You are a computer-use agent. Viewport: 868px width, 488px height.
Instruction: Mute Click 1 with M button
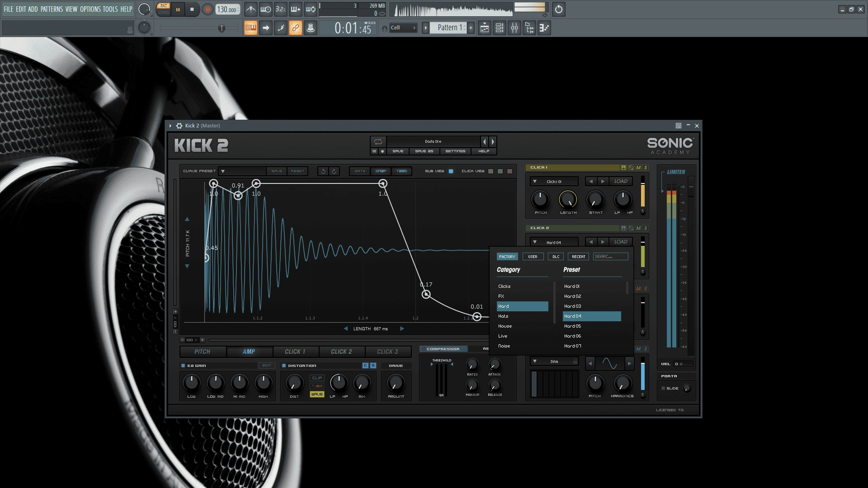(x=638, y=168)
